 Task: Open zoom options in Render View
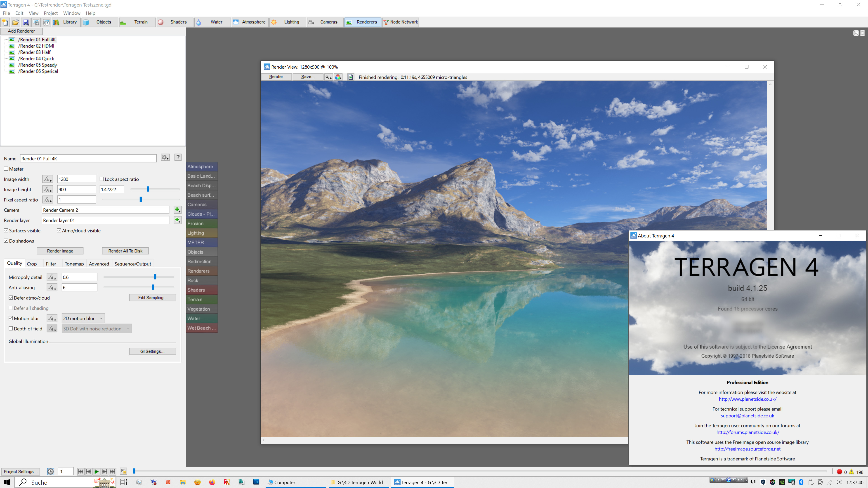328,77
